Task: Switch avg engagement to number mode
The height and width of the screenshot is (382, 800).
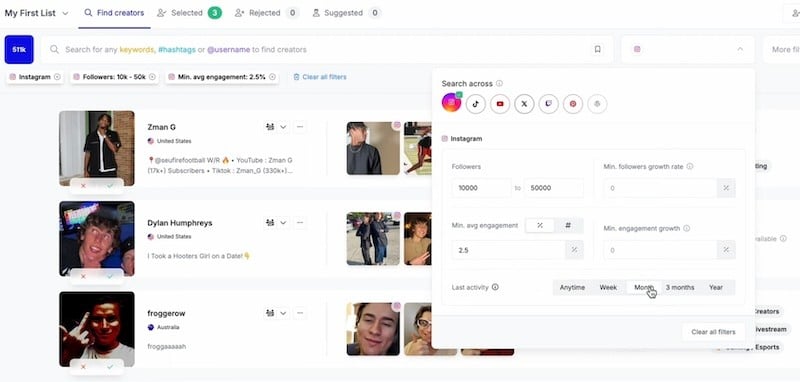Action: coord(568,225)
